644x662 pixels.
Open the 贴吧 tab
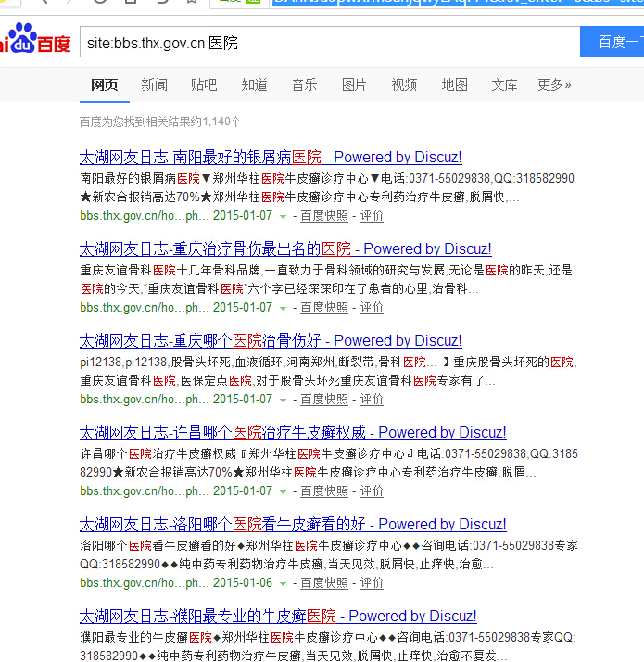click(204, 84)
